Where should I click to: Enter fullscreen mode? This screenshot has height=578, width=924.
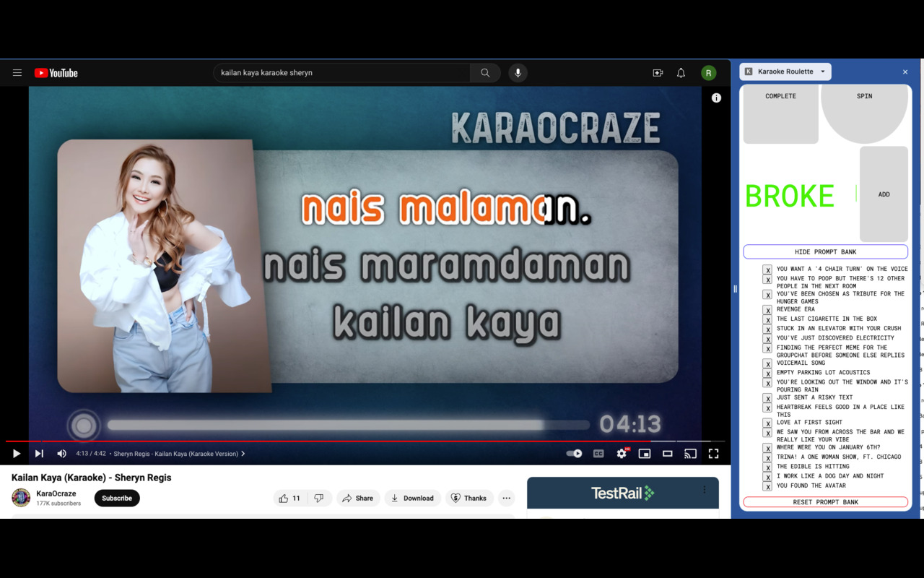click(x=714, y=454)
